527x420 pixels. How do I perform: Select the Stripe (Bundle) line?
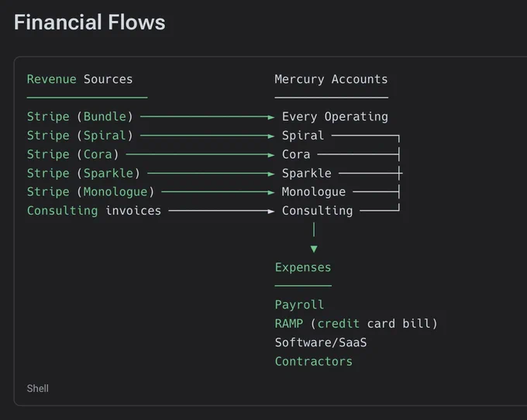point(80,116)
